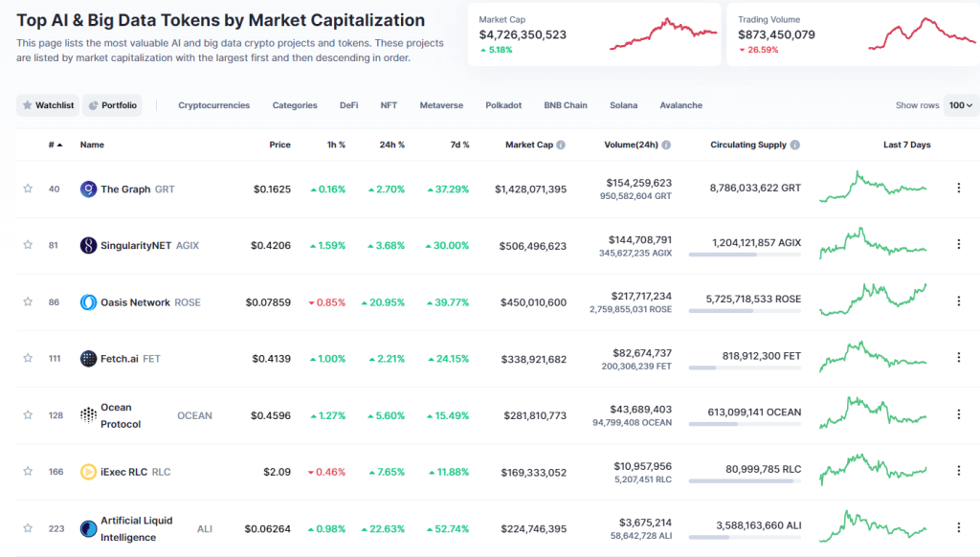This screenshot has height=557, width=980.
Task: Click the Portfolio button
Action: tap(112, 105)
